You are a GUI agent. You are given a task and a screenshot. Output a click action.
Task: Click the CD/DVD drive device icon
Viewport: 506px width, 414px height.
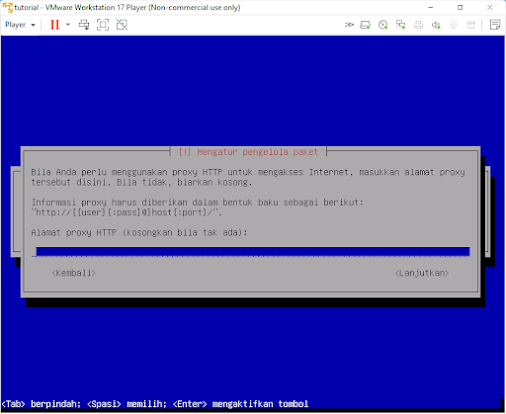point(383,25)
